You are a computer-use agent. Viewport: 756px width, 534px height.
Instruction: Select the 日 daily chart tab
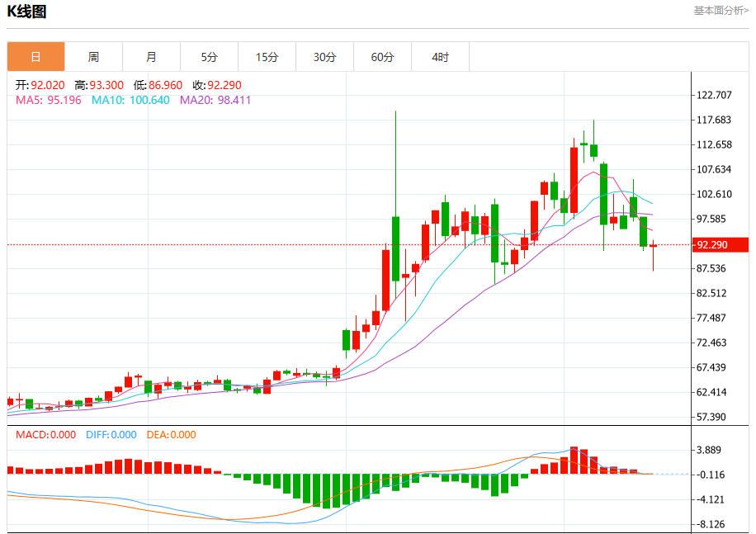(x=35, y=57)
